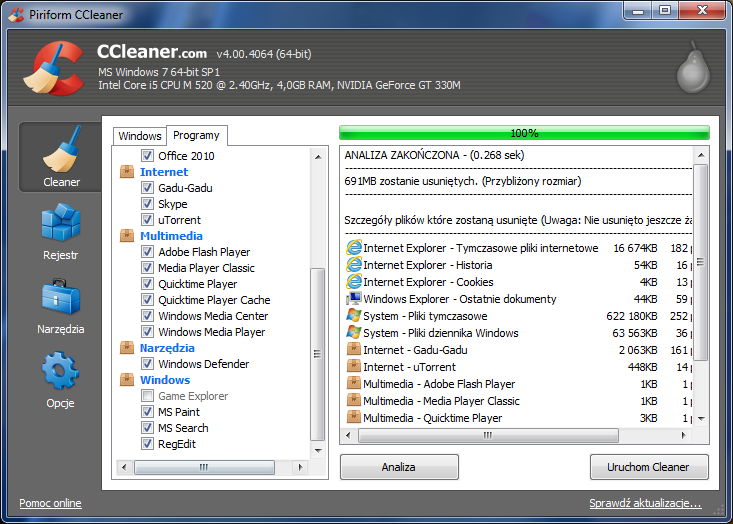733x524 pixels.
Task: Click the Windows category box icon
Action: 127,380
